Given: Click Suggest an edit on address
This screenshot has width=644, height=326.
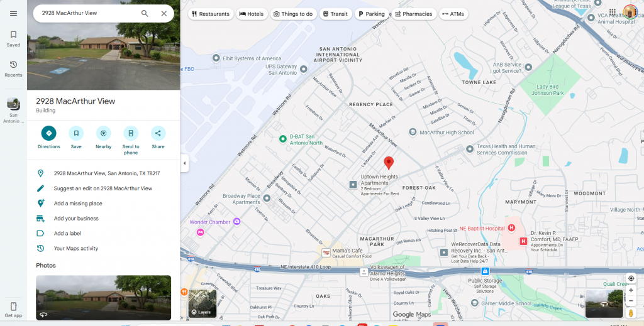Looking at the screenshot, I should [x=103, y=188].
